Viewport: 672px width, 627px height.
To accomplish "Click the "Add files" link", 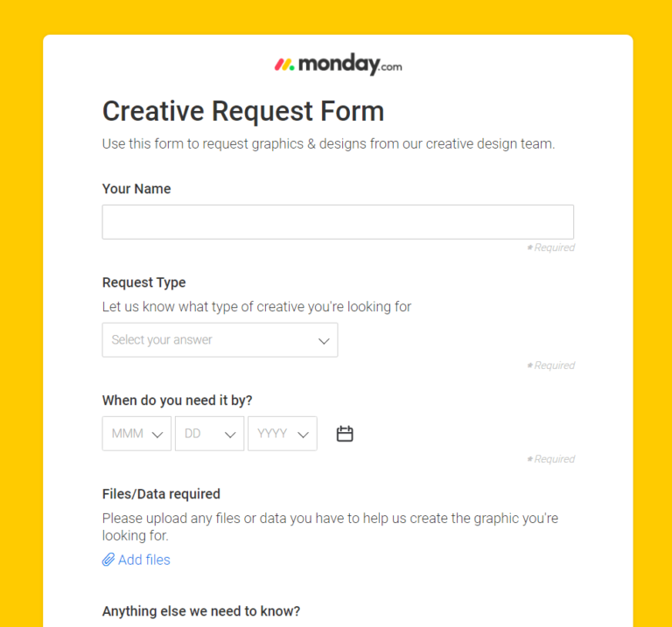I will click(143, 560).
